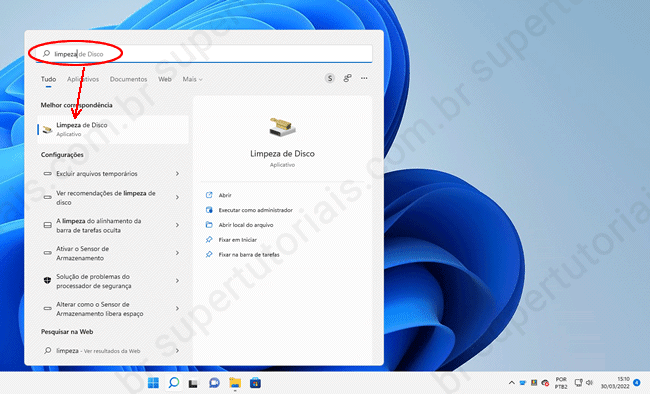Open the Chat app on taskbar
The height and width of the screenshot is (394, 650).
coord(214,383)
